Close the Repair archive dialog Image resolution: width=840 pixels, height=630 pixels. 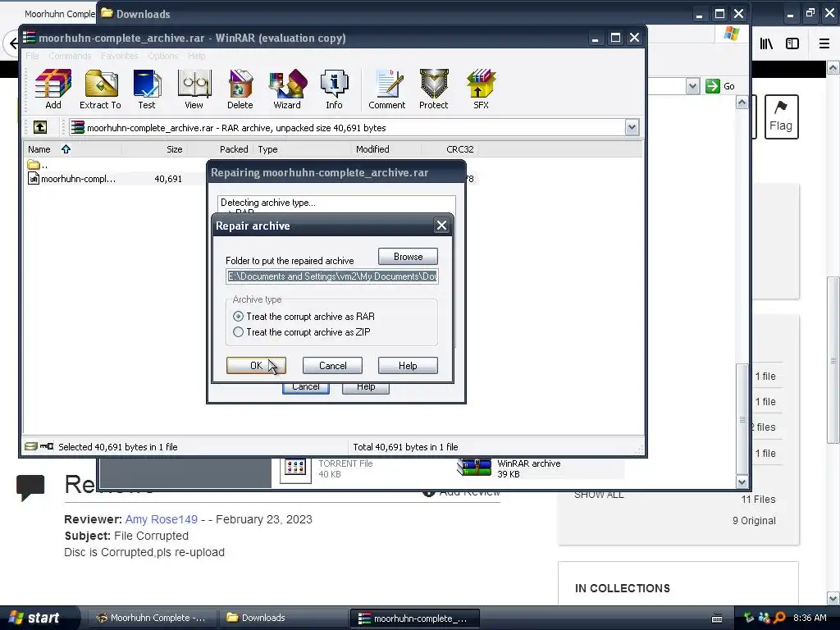click(x=441, y=226)
